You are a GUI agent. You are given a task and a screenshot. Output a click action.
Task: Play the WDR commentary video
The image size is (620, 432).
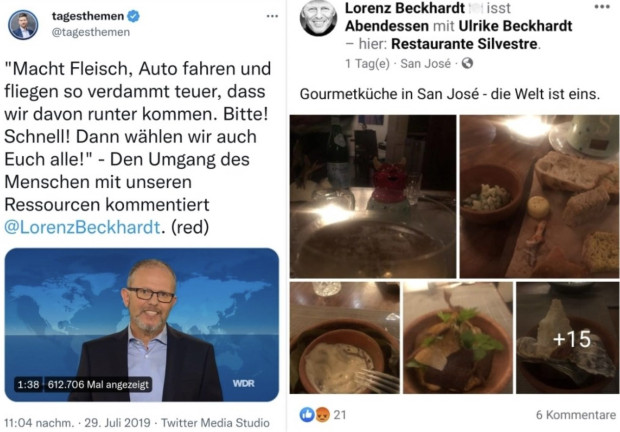[x=142, y=325]
